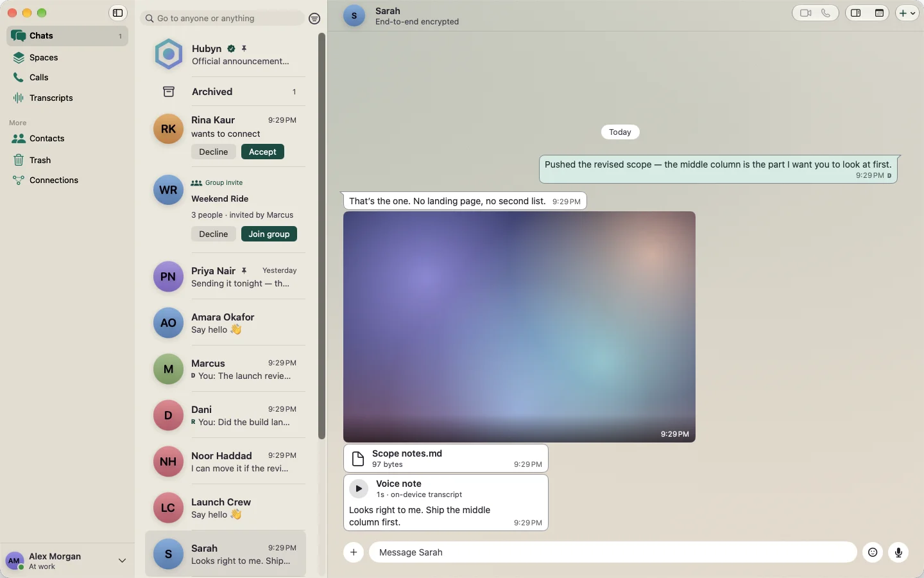The width and height of the screenshot is (924, 578).
Task: Click the search field 'Go to anyone or anything'
Action: coord(222,19)
